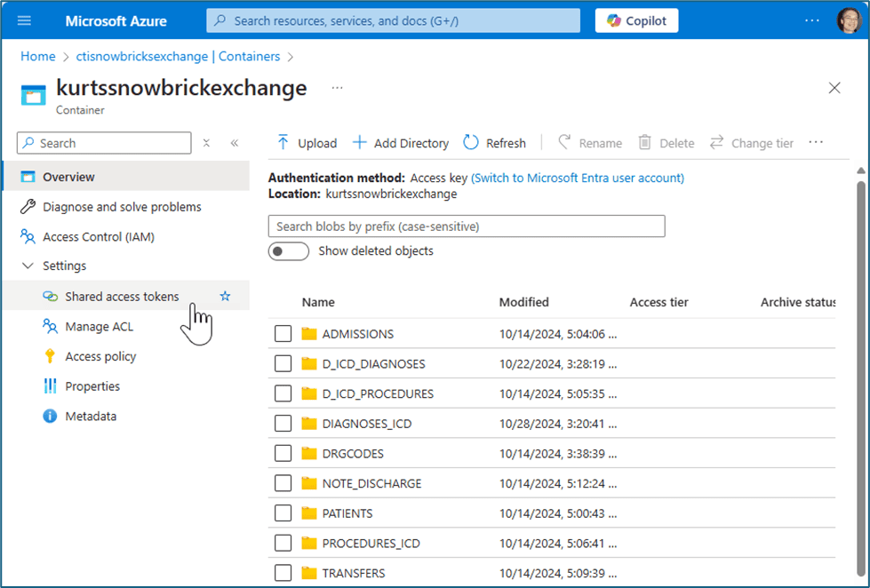The height and width of the screenshot is (588, 870).
Task: Focus the Search resources, services, and docs box
Action: pos(394,20)
